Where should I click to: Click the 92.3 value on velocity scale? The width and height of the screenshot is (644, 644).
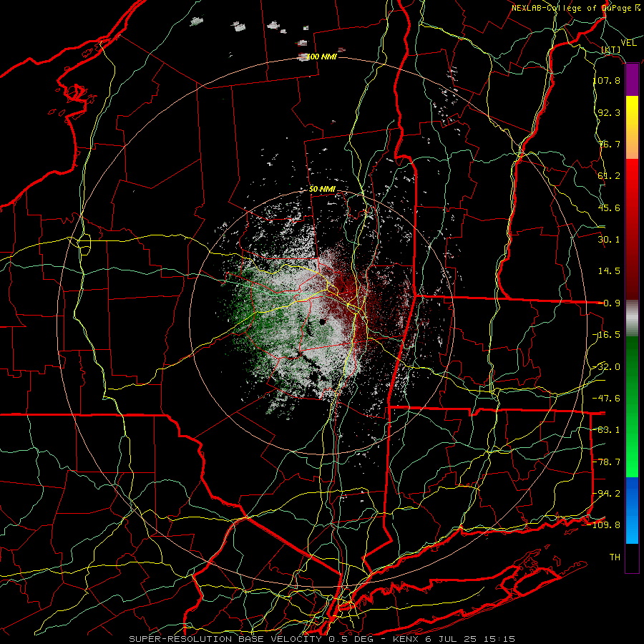click(609, 112)
